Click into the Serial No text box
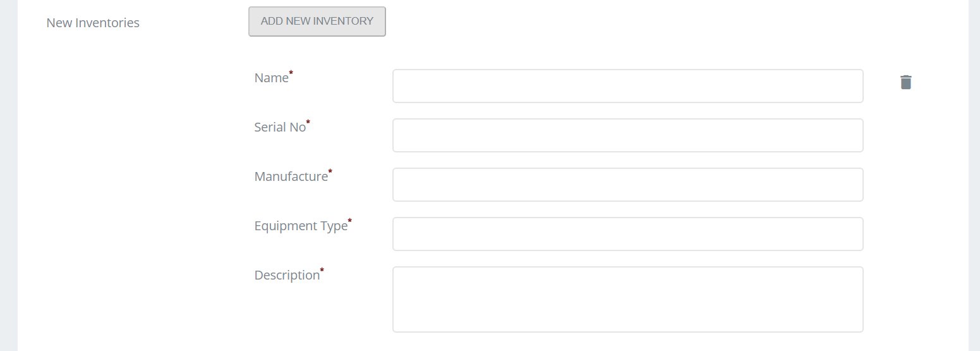 627,135
